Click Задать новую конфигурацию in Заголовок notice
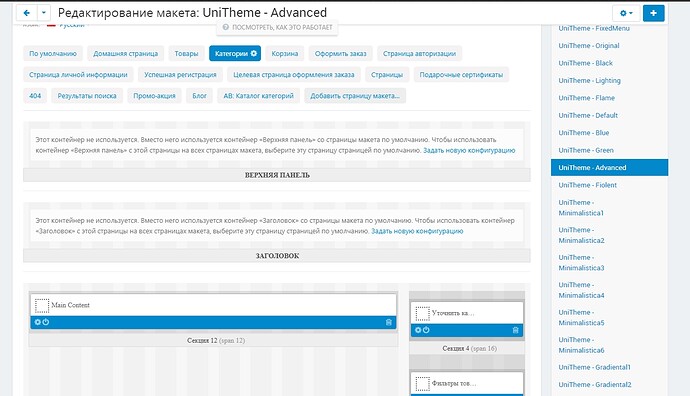The width and height of the screenshot is (690, 396). (x=417, y=231)
